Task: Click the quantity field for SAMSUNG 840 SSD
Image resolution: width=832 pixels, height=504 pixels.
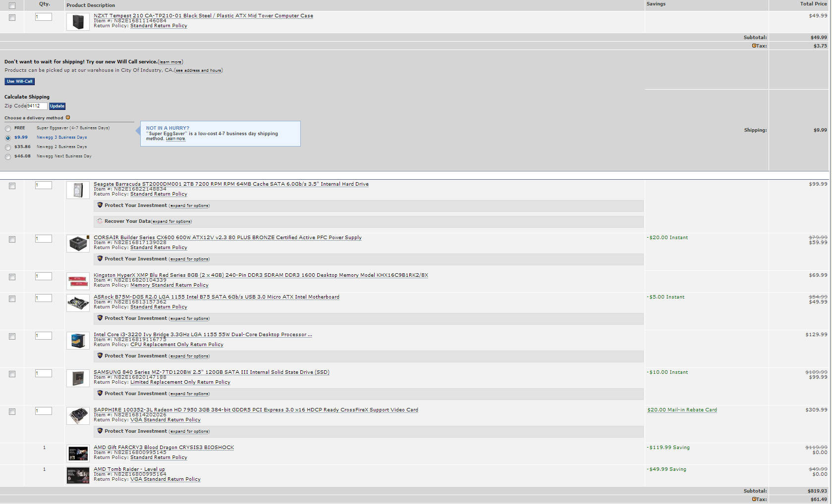Action: coord(44,373)
